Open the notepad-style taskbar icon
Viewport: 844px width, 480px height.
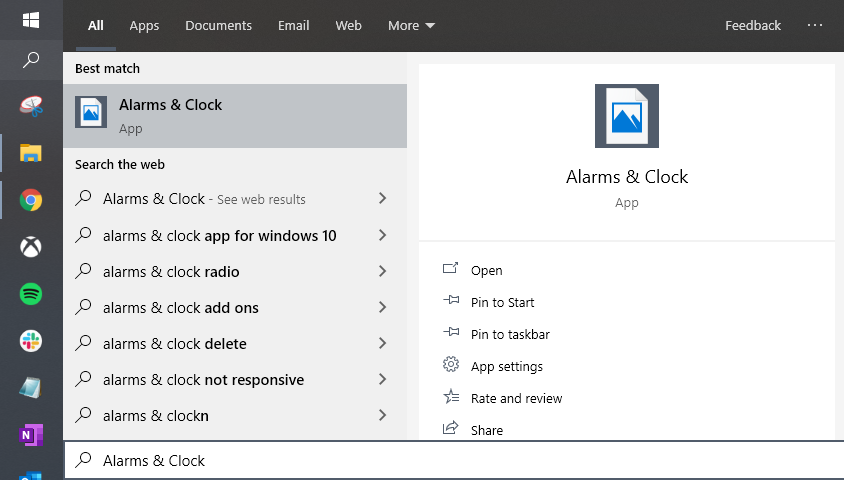[x=31, y=387]
